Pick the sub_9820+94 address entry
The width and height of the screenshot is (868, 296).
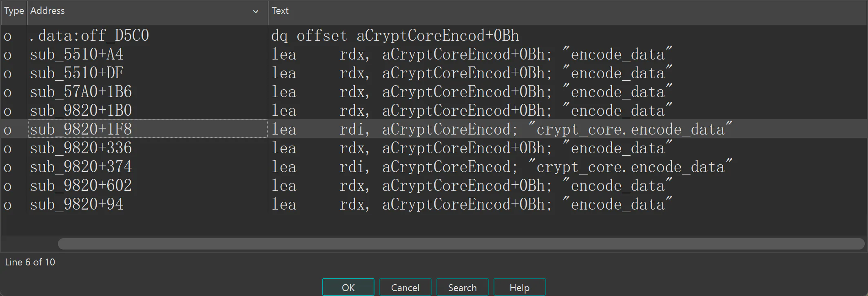point(77,205)
